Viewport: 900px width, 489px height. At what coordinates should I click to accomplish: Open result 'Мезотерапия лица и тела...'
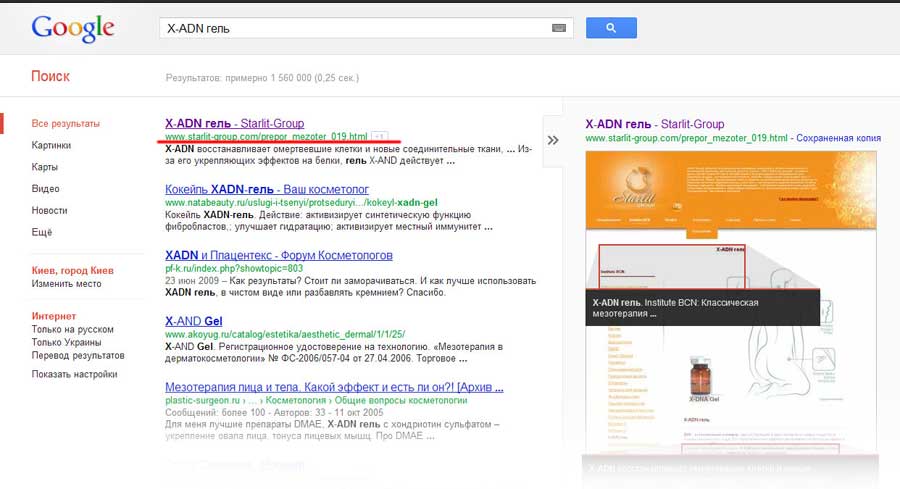coord(334,387)
